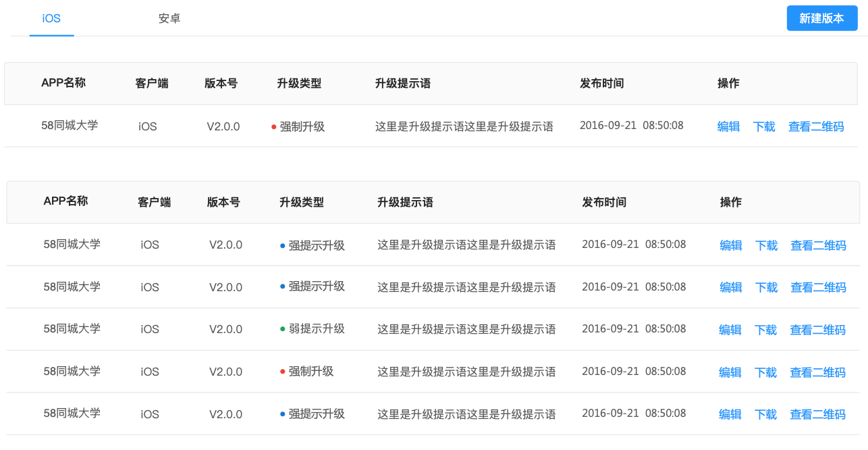Click the 发布时间 header in the top table
This screenshot has width=868, height=450.
pyautogui.click(x=601, y=84)
